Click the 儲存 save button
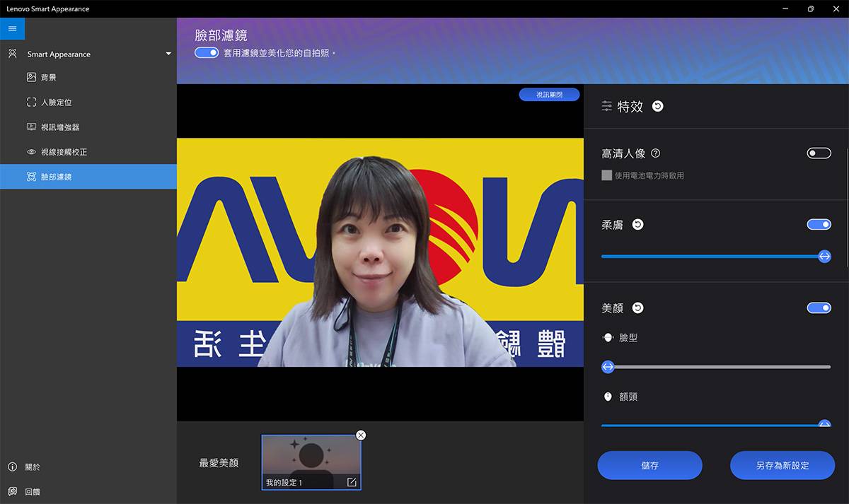849x504 pixels. [649, 465]
